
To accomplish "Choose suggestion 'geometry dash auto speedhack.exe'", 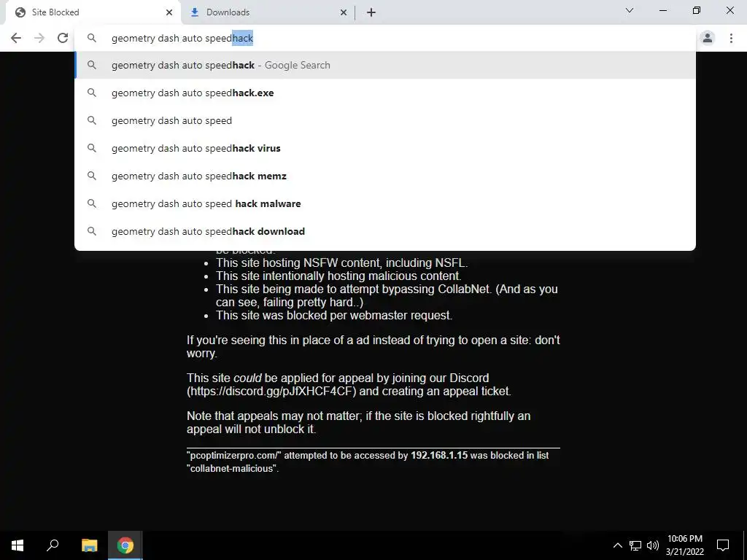I will point(385,93).
